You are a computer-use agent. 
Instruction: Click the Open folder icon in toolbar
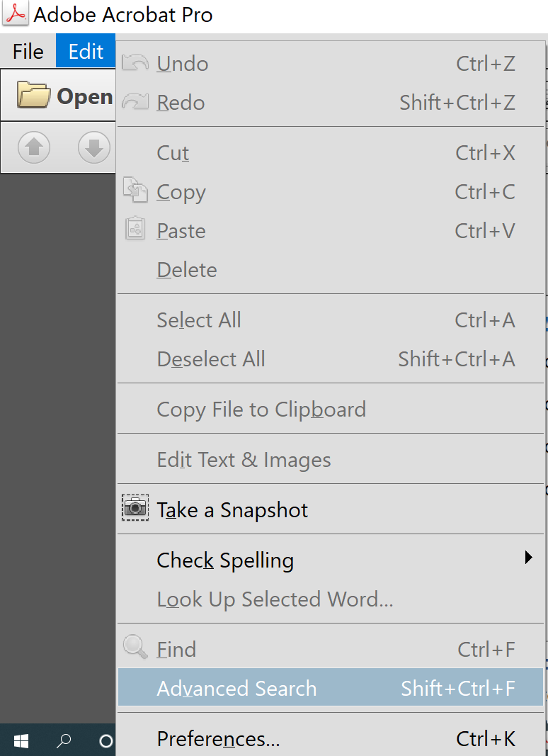point(33,95)
